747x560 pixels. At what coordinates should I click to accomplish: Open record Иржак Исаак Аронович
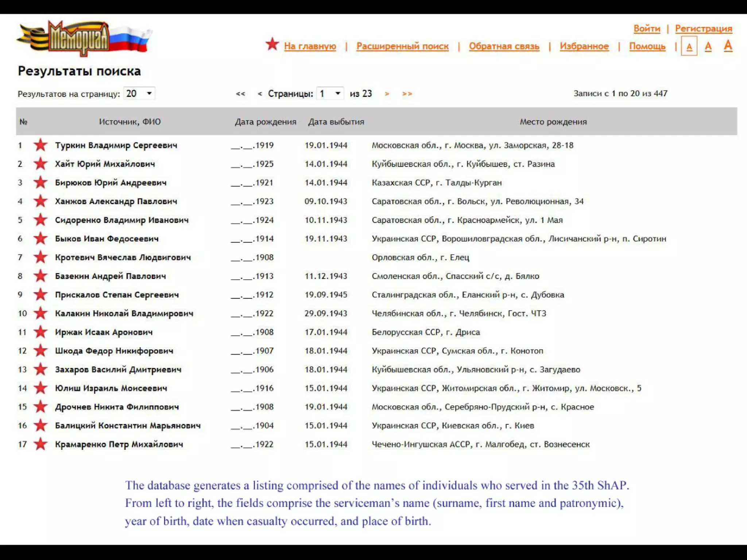(104, 332)
